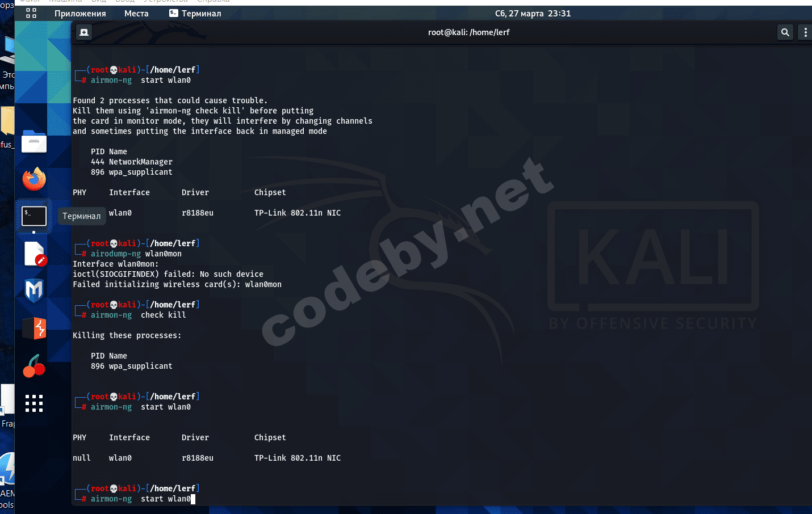
Task: Click the line 'Found 2 processes that could cause trouble.'
Action: [x=170, y=100]
